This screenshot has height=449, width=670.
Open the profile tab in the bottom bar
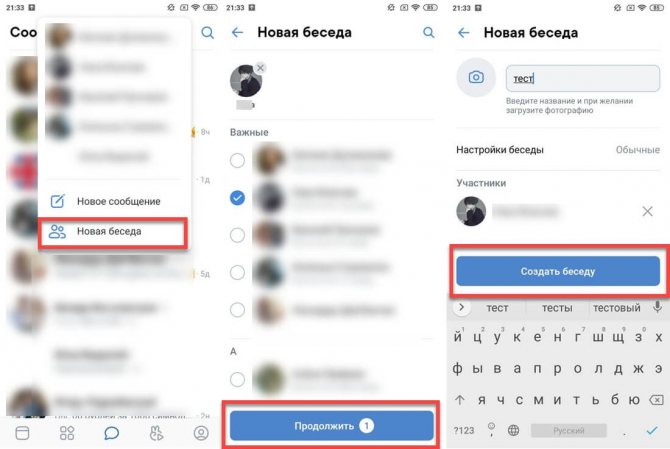(201, 433)
